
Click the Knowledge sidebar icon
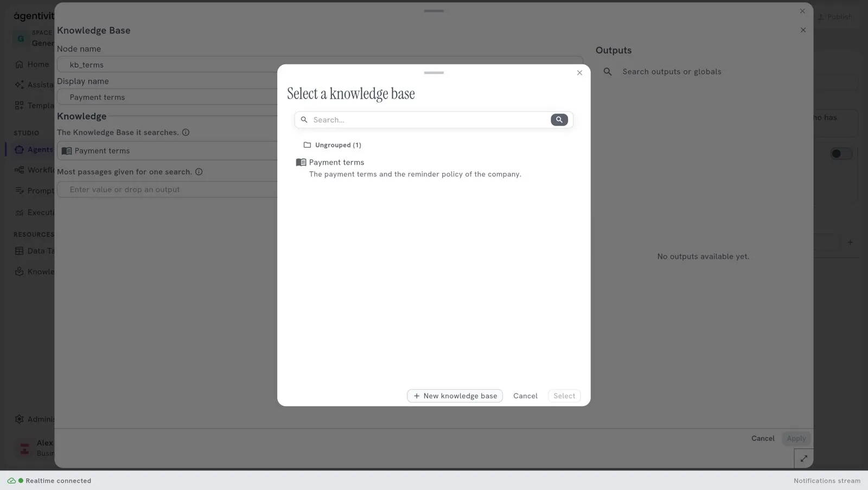(x=20, y=272)
